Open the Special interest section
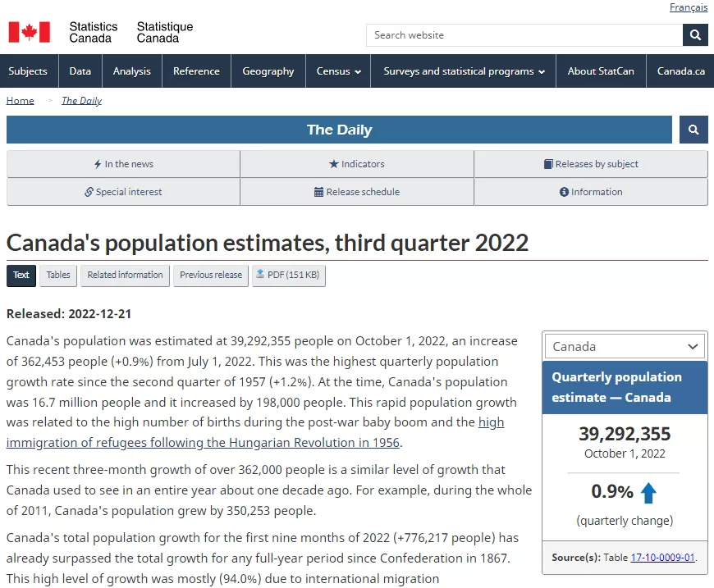Image resolution: width=714 pixels, height=588 pixels. coord(123,192)
